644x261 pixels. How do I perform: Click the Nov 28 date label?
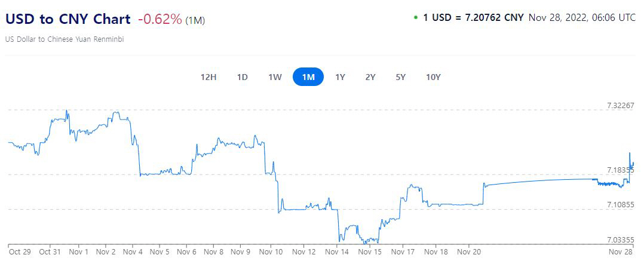pos(621,251)
